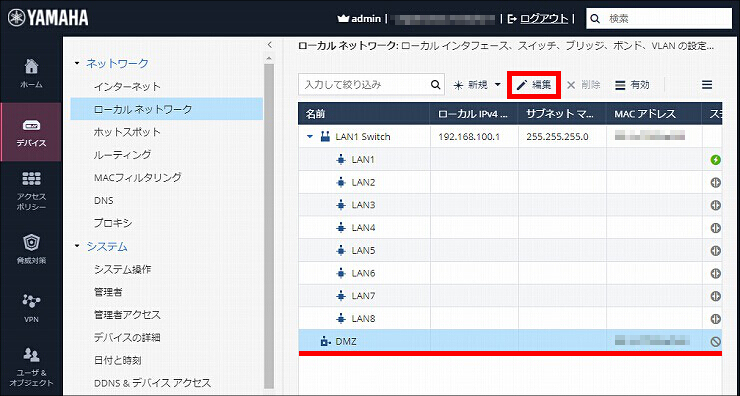The height and width of the screenshot is (396, 740).
Task: Click the LAN1 port icon
Action: pyautogui.click(x=341, y=160)
